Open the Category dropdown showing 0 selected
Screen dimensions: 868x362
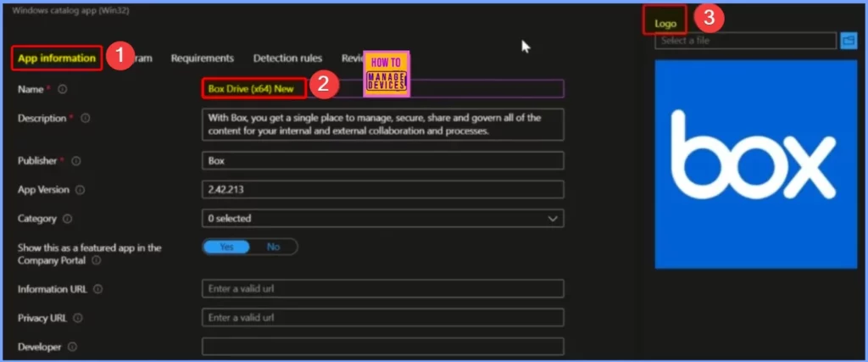pos(383,218)
